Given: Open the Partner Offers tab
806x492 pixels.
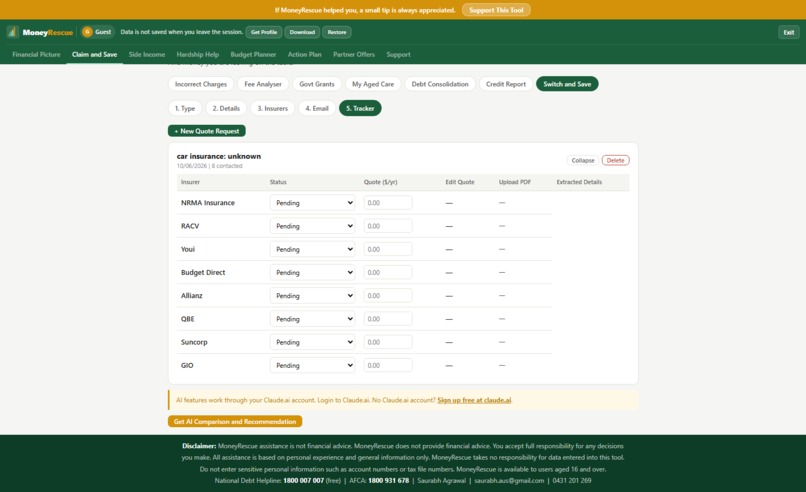Looking at the screenshot, I should pyautogui.click(x=354, y=54).
